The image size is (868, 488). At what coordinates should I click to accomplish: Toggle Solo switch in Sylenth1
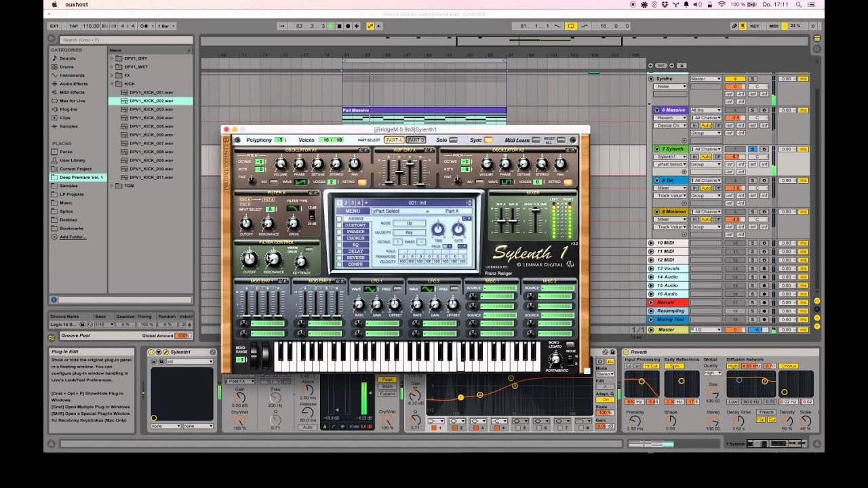[x=454, y=140]
